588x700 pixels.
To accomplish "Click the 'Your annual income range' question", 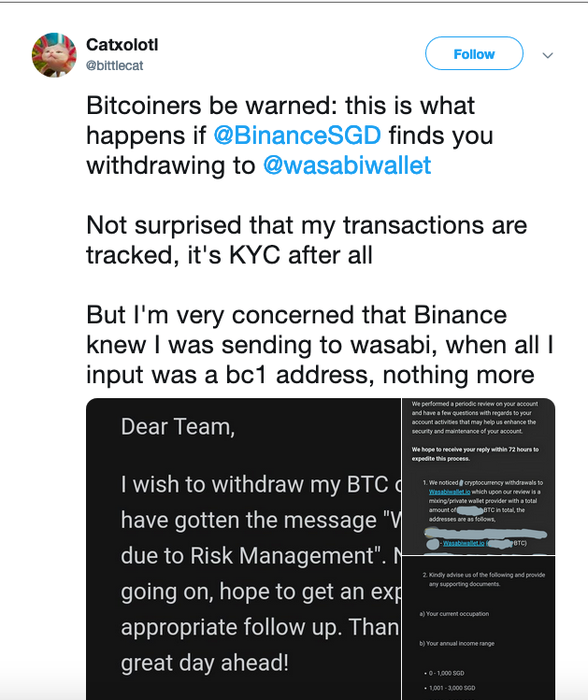I will (457, 643).
